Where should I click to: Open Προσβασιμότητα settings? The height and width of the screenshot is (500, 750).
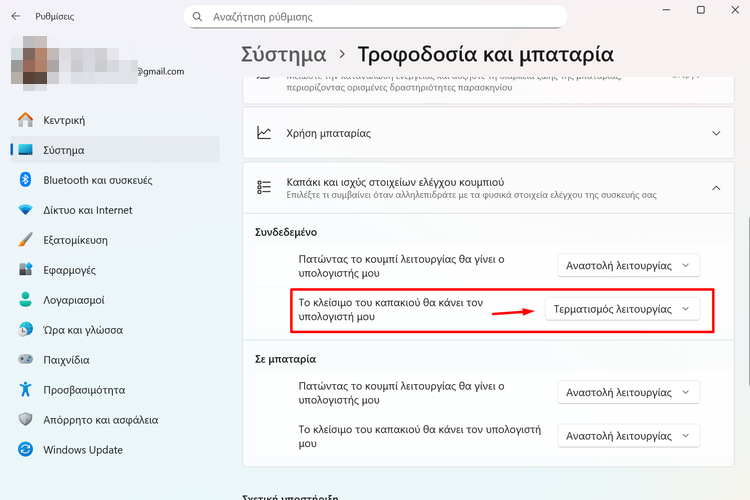pyautogui.click(x=115, y=390)
